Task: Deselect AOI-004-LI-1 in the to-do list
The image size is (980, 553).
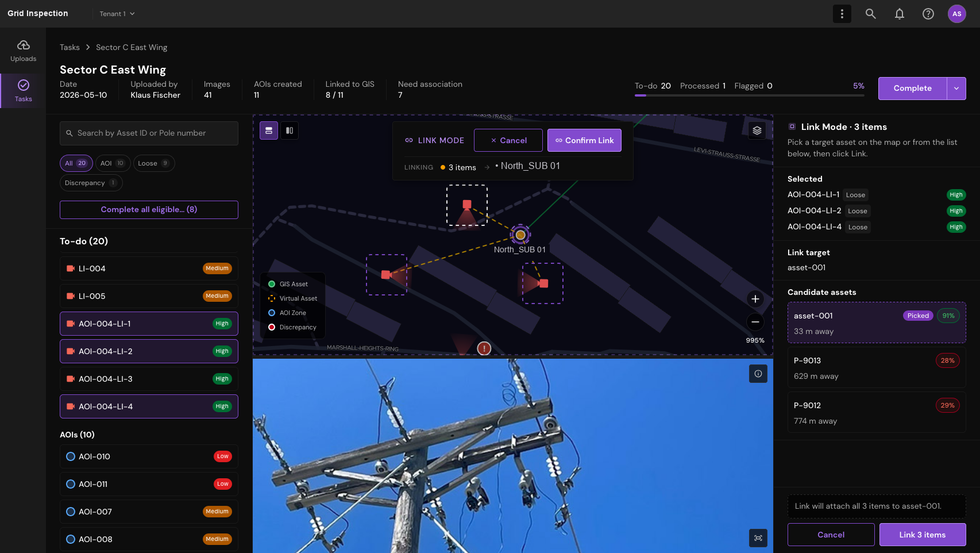Action: pyautogui.click(x=149, y=324)
